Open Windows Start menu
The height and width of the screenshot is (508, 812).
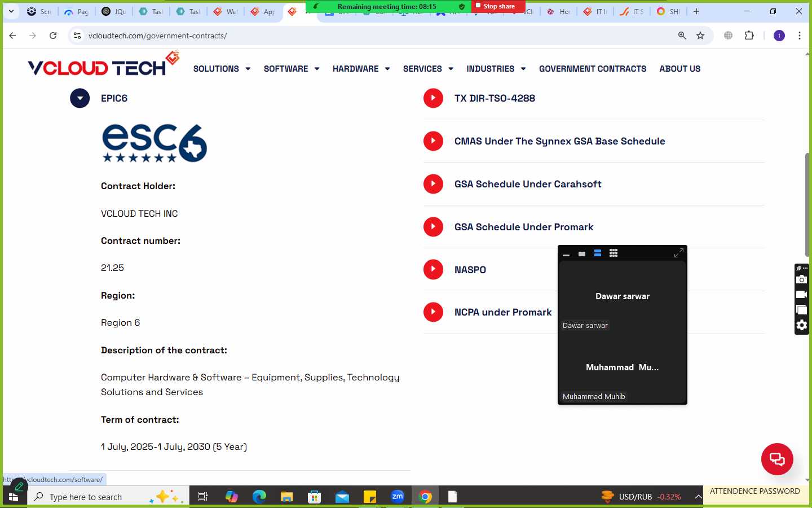pos(14,497)
